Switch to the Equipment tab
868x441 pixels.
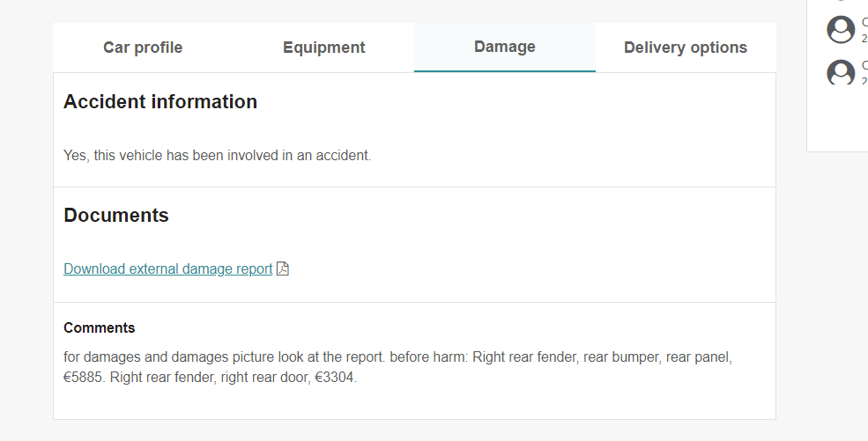coord(323,48)
